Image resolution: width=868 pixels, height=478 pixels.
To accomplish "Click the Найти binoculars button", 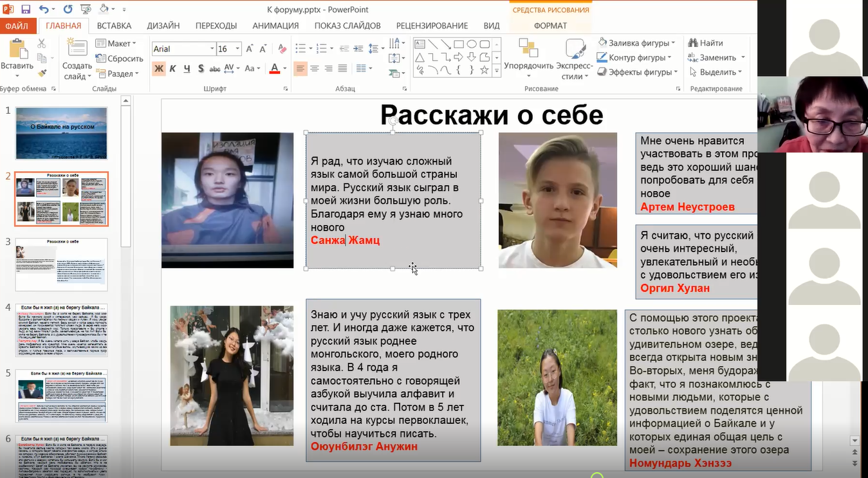I will (x=705, y=43).
